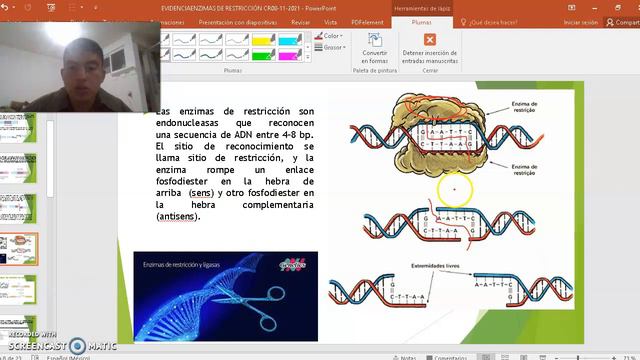Screen dimensions: 640x360
Task: Move pen gallery to the next row
Action: coord(308,47)
